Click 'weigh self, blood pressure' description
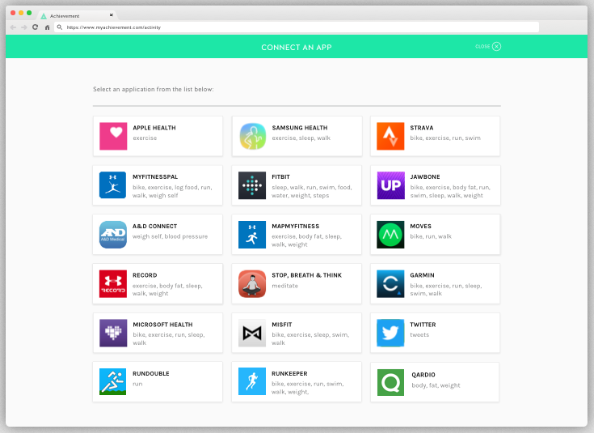Image resolution: width=594 pixels, height=433 pixels. click(170, 236)
